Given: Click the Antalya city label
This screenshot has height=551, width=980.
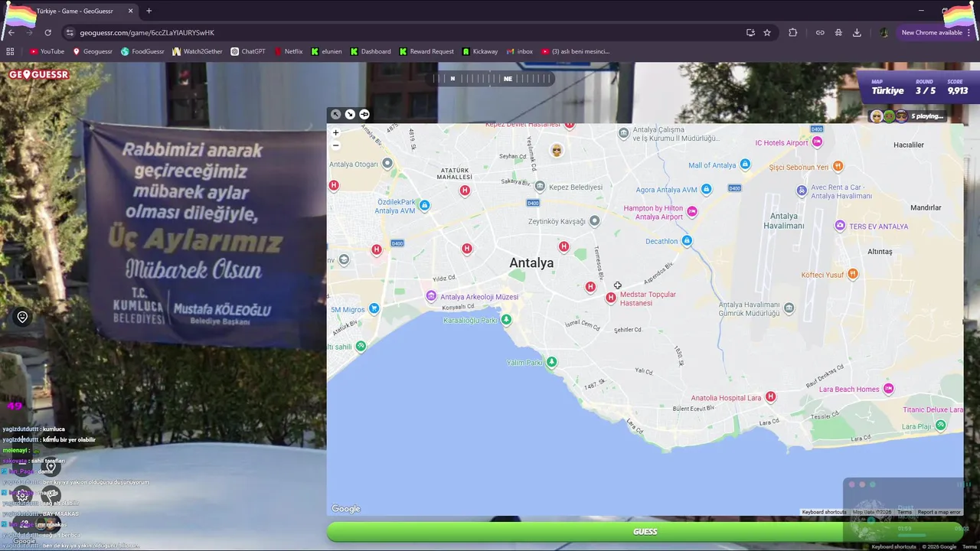Looking at the screenshot, I should (x=531, y=262).
